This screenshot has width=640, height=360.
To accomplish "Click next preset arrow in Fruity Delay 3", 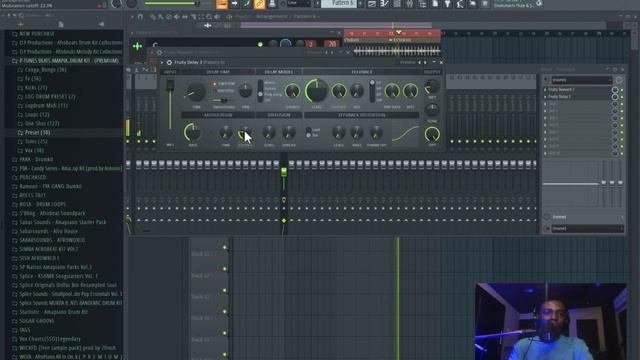I will 425,62.
